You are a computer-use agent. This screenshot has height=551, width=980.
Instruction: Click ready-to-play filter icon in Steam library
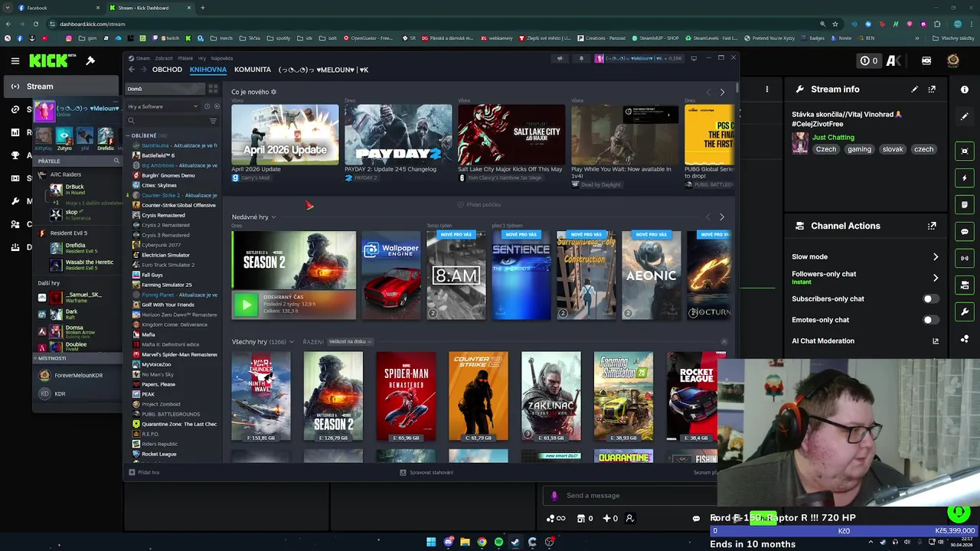(x=217, y=106)
